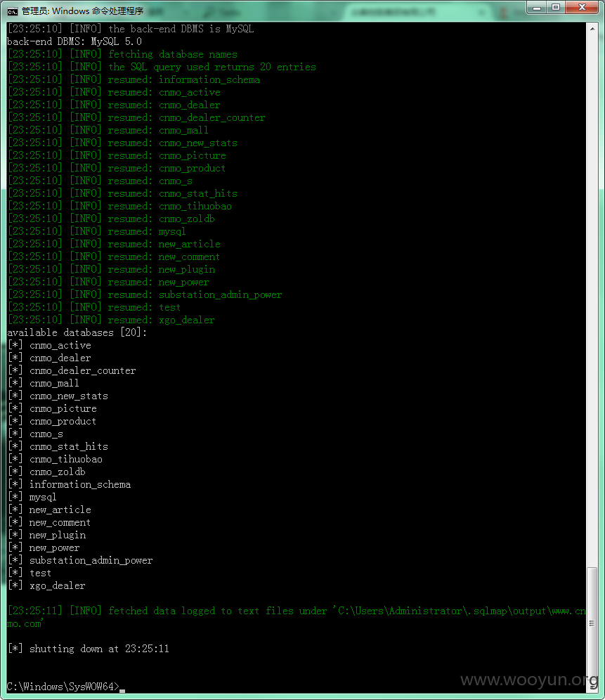This screenshot has width=605, height=700.
Task: Click the scrollbar up arrow
Action: click(x=592, y=29)
